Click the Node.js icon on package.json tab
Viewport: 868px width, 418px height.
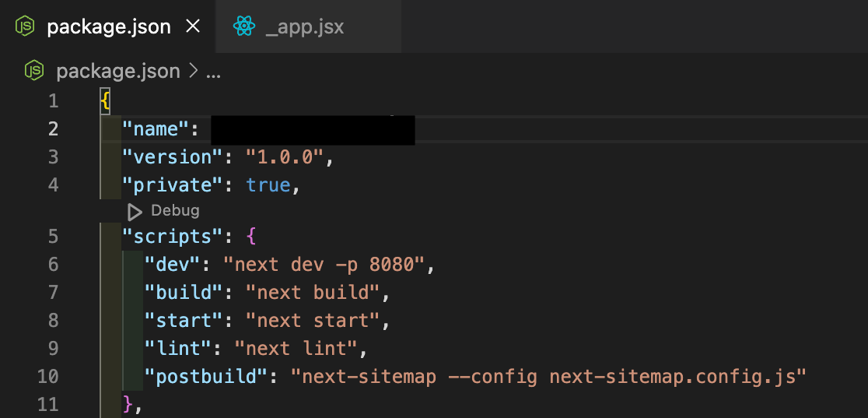pyautogui.click(x=25, y=26)
